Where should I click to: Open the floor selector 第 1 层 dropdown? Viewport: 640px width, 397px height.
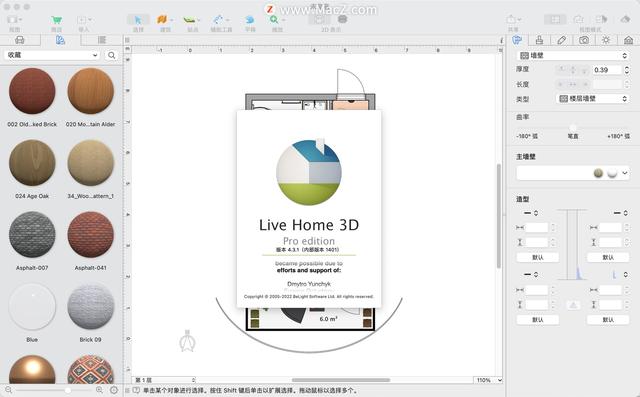pos(164,380)
